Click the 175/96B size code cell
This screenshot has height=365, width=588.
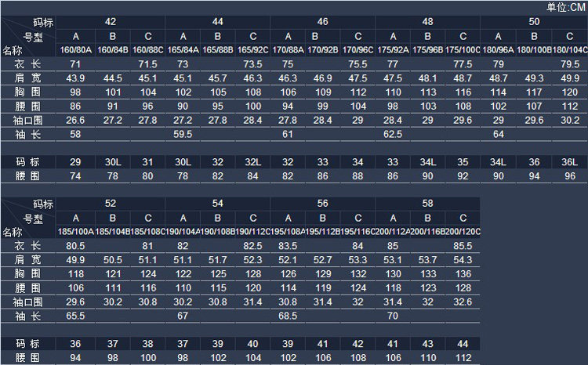click(427, 50)
